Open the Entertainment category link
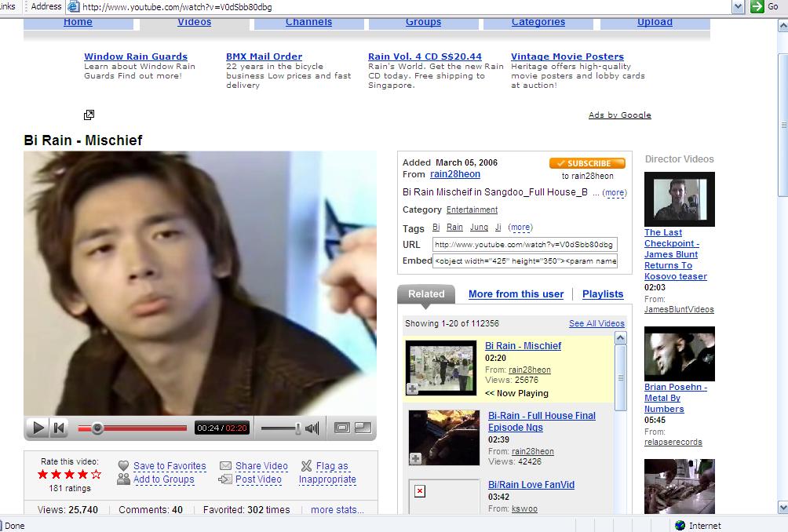788x532 pixels. click(x=472, y=210)
